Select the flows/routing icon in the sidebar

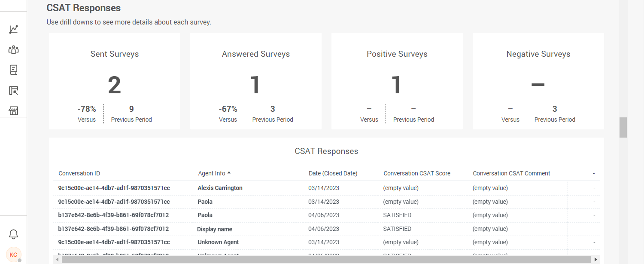click(x=13, y=90)
